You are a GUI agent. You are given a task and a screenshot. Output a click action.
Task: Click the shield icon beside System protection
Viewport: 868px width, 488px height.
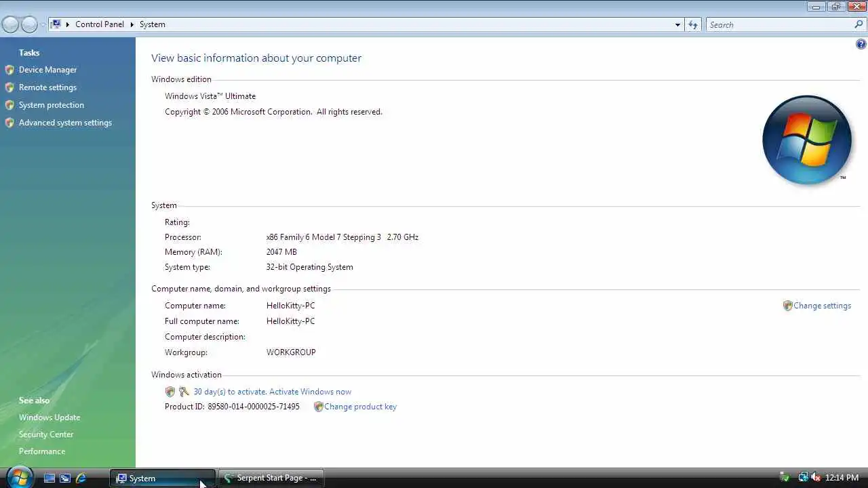(9, 105)
